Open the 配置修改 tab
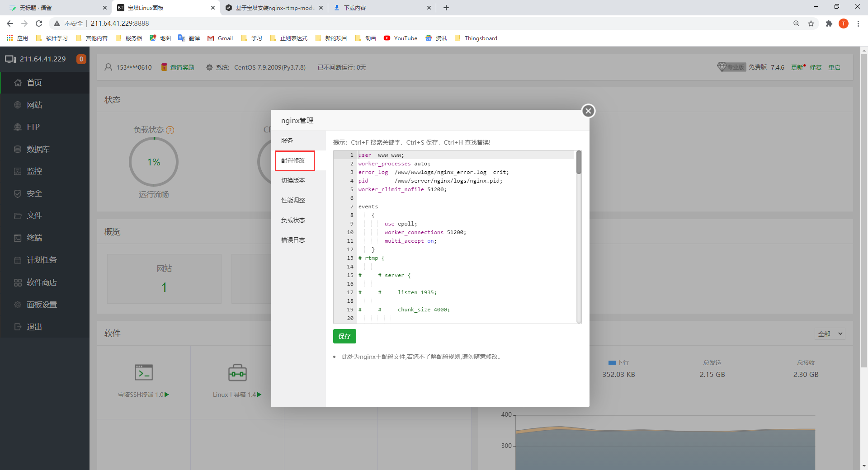Screen dimensions: 868x470 294,160
